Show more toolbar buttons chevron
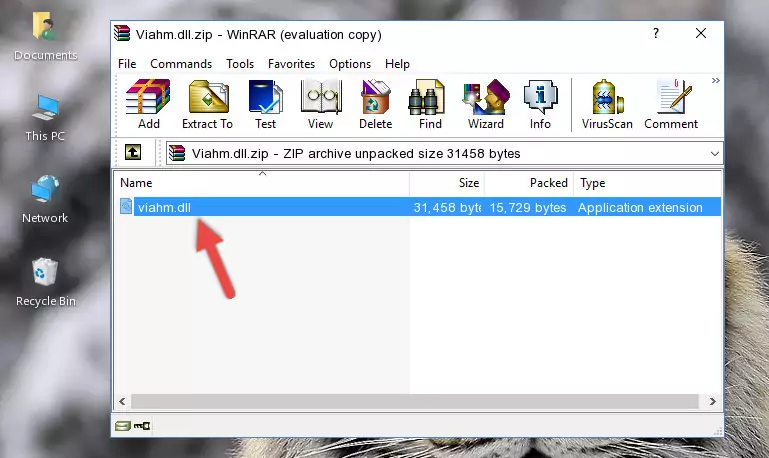Screen dimensions: 769x458 tap(716, 80)
